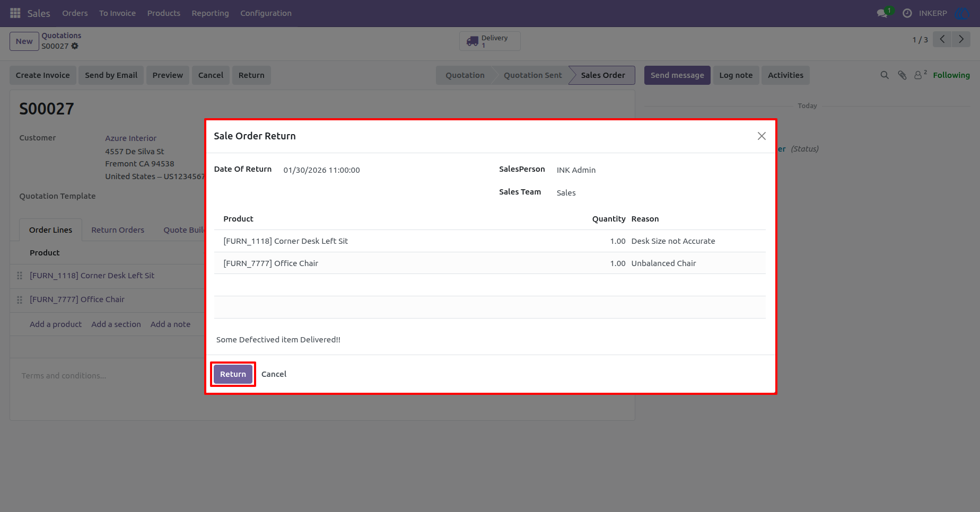Viewport: 980px width, 512px height.
Task: Edit quantity of Office Chair return line
Action: point(617,263)
